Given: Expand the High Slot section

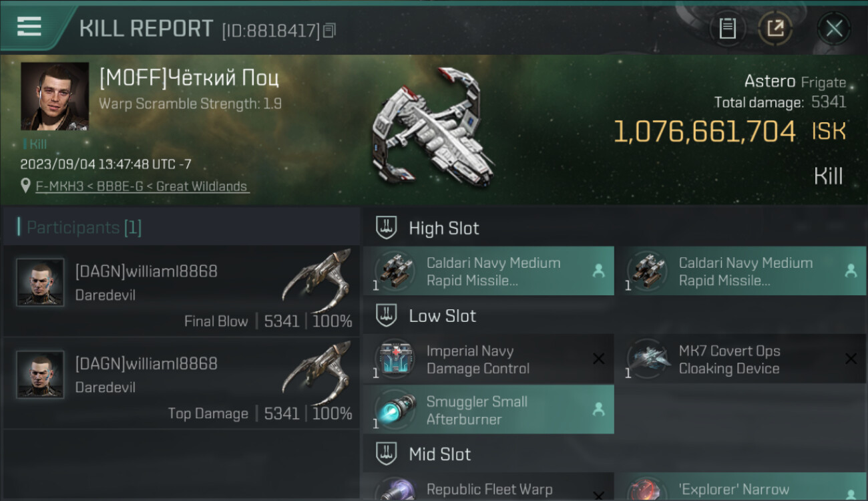Looking at the screenshot, I should point(444,228).
